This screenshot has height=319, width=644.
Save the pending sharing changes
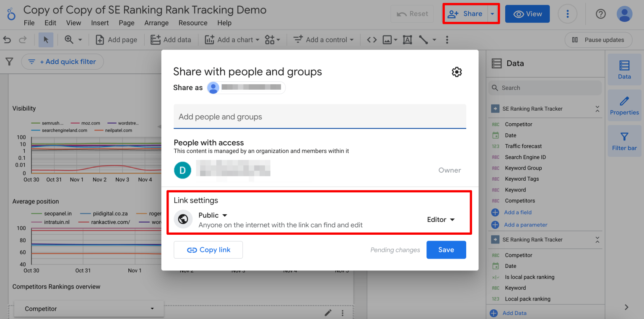click(446, 250)
